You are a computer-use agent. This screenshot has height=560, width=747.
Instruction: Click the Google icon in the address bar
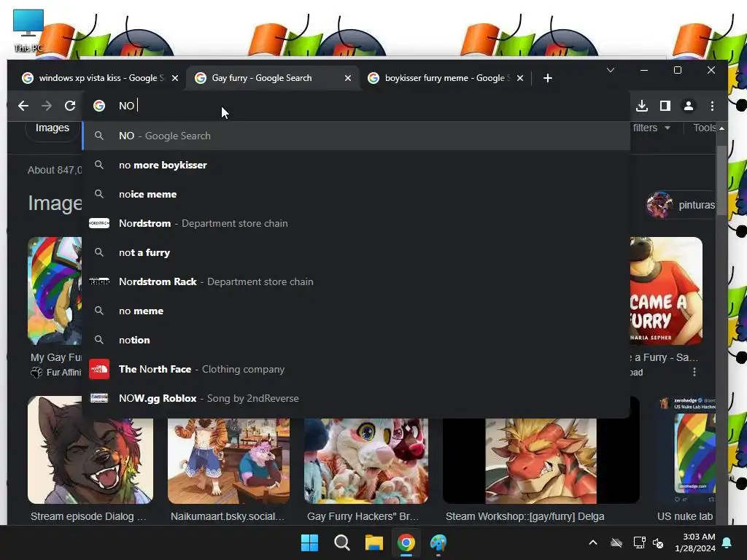pyautogui.click(x=99, y=106)
